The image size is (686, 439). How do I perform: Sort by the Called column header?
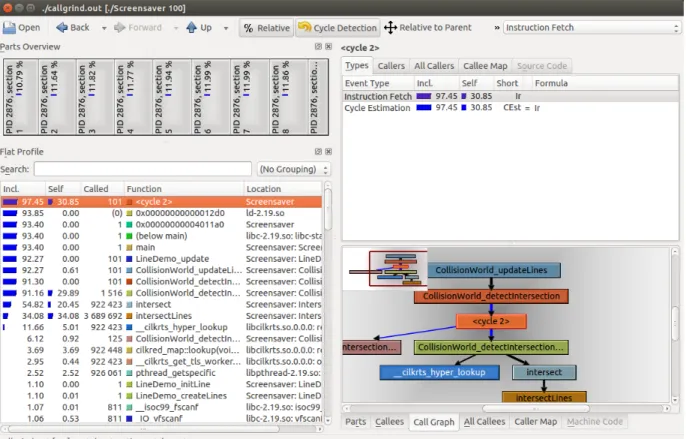click(x=102, y=189)
